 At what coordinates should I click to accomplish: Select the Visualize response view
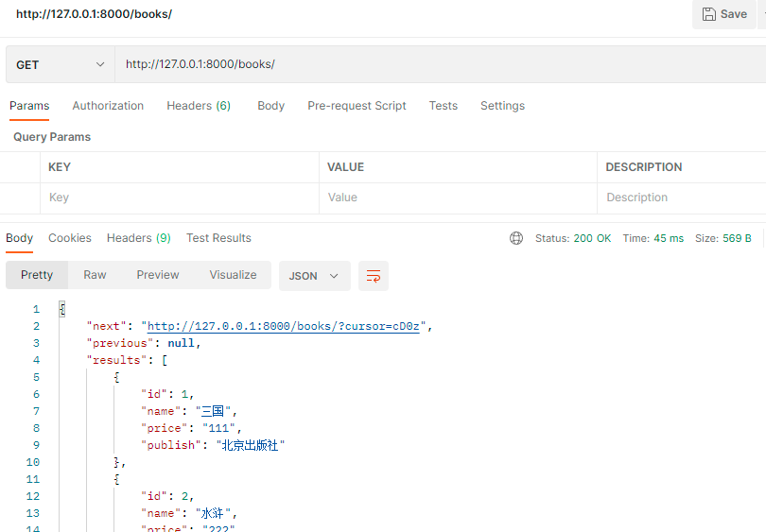click(233, 275)
